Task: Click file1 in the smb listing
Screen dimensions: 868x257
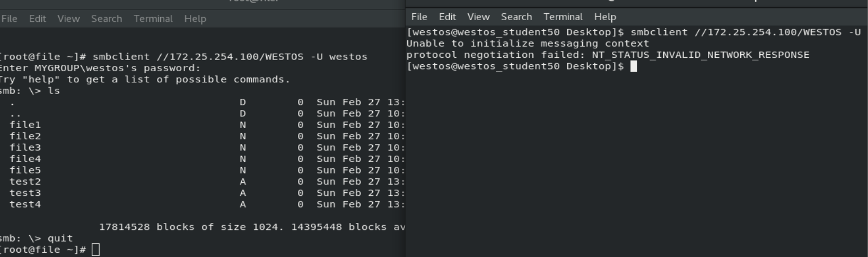Action: pyautogui.click(x=25, y=125)
